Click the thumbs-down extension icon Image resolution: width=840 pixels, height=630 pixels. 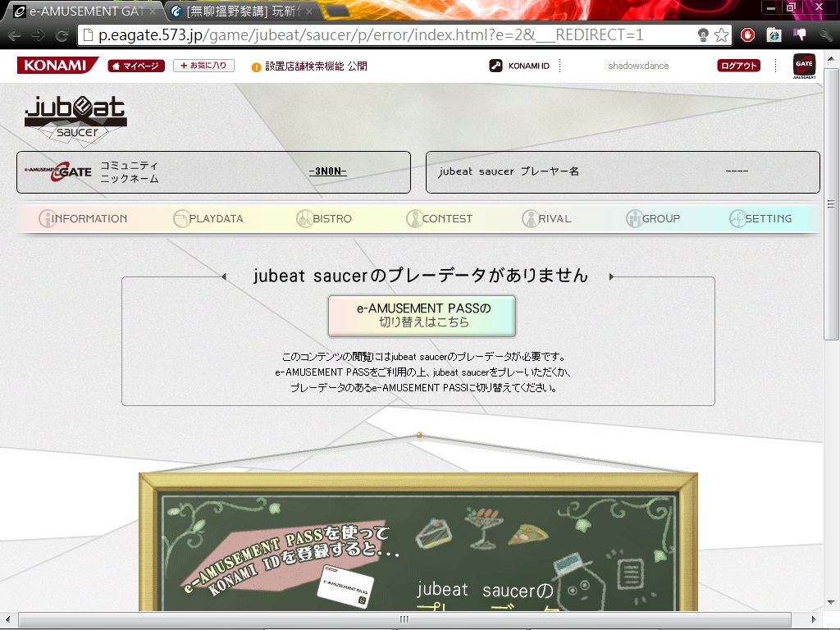(x=800, y=35)
